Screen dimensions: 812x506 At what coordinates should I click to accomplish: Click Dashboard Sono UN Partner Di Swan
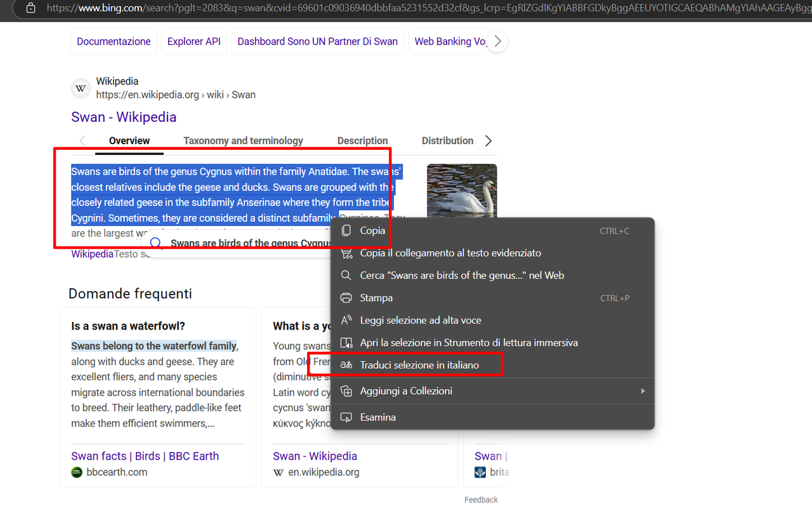tap(317, 41)
